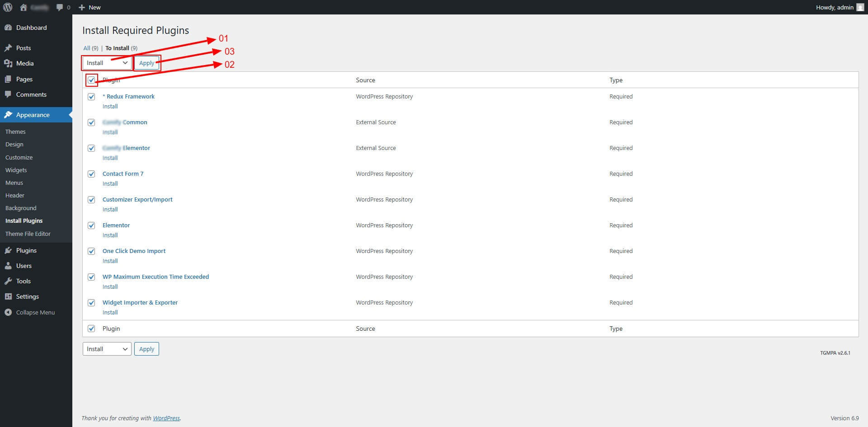The image size is (868, 427).
Task: Open the comments bubble icon in admin bar
Action: pyautogui.click(x=60, y=7)
